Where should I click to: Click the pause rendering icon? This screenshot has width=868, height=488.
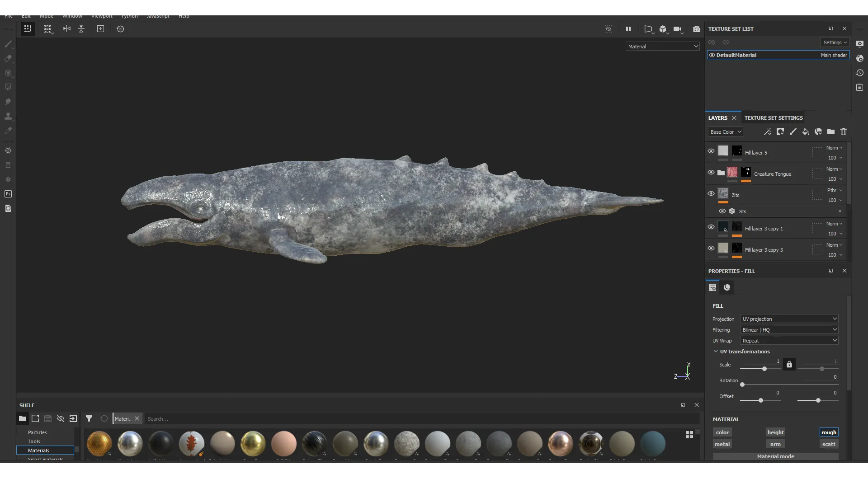pos(628,29)
